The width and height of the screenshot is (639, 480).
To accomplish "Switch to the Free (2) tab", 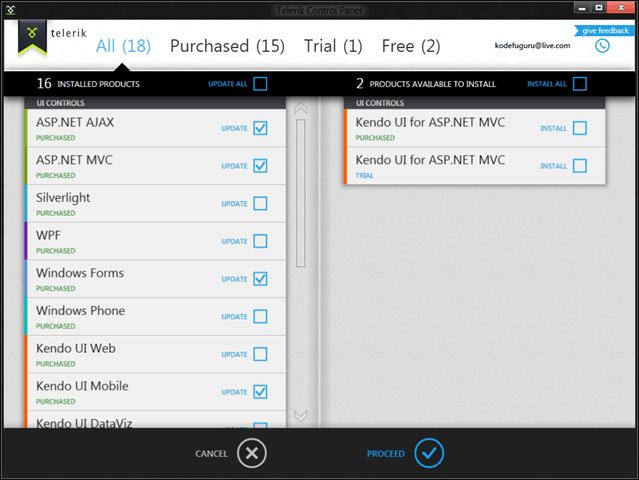I will click(x=411, y=46).
